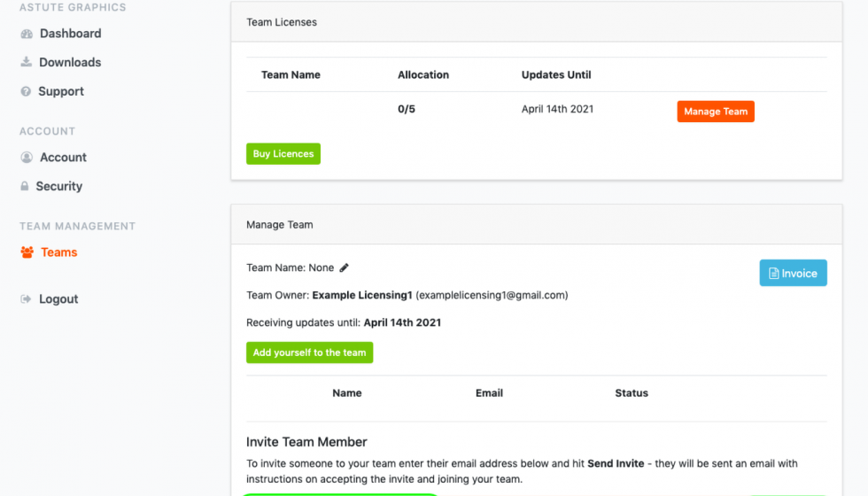Click the Account user icon
The height and width of the screenshot is (496, 868).
click(27, 158)
